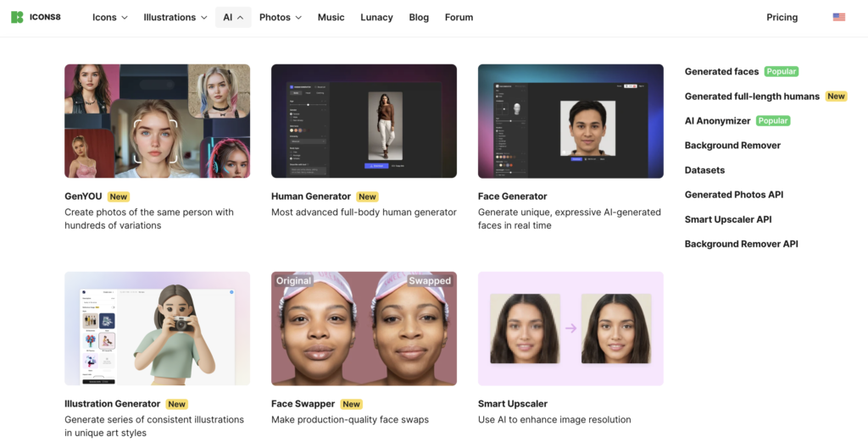The image size is (868, 442).
Task: Click 'Generate series of consistent illustrations' description
Action: pyautogui.click(x=154, y=427)
